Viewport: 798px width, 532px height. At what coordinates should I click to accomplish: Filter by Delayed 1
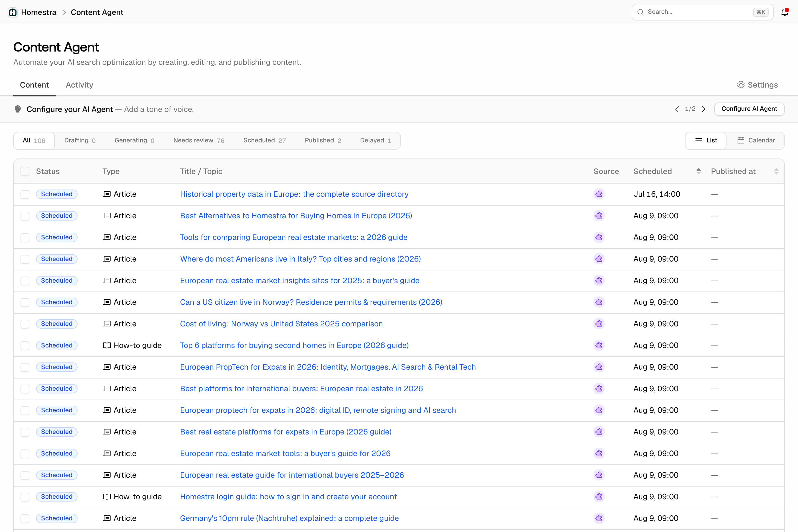[x=375, y=140]
